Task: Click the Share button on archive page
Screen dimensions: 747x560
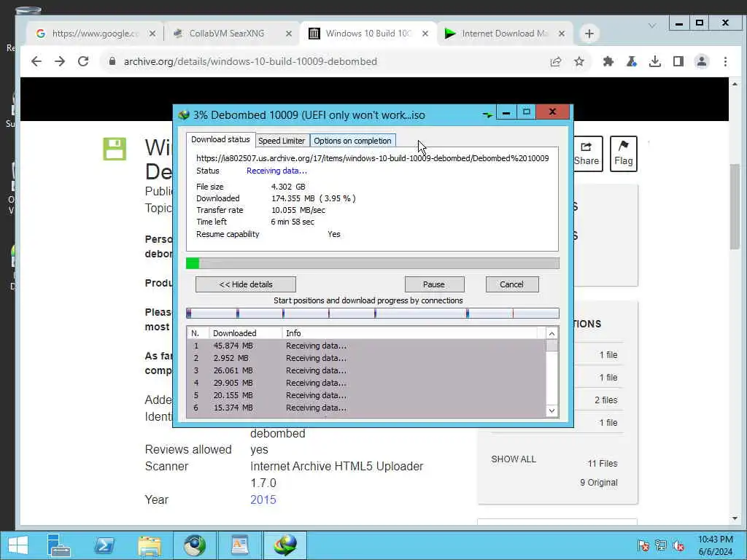Action: (587, 154)
